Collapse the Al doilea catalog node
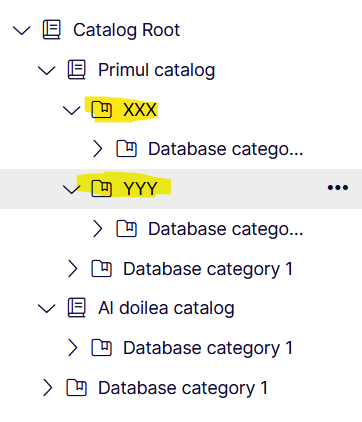 coord(47,308)
